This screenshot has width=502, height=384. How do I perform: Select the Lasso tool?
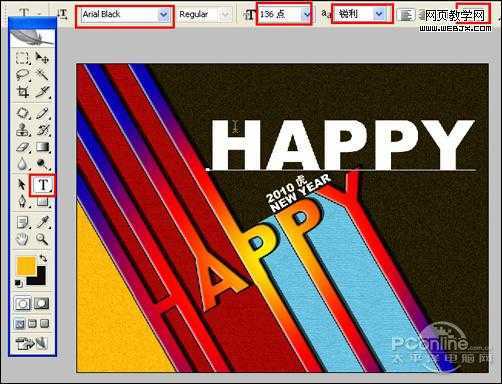pyautogui.click(x=22, y=75)
